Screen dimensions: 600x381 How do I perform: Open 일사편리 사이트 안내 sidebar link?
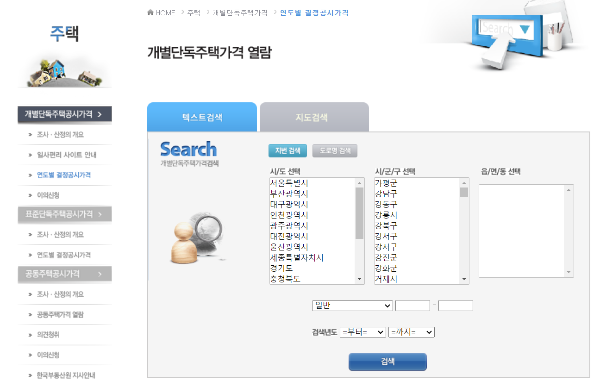click(67, 155)
